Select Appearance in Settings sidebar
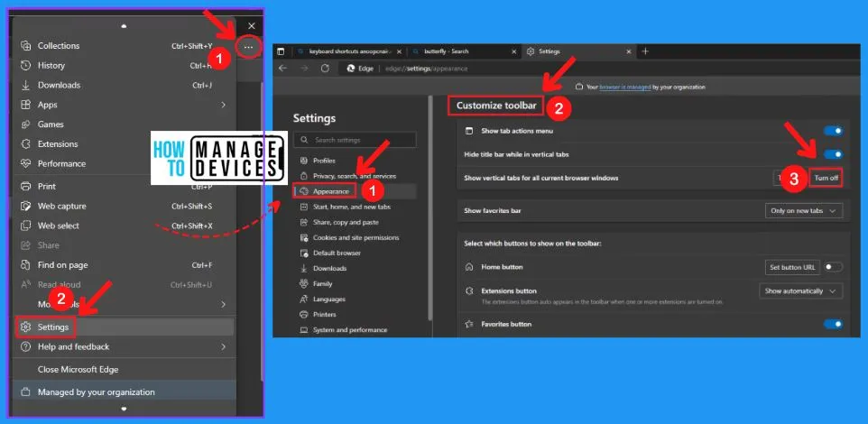 (355, 191)
